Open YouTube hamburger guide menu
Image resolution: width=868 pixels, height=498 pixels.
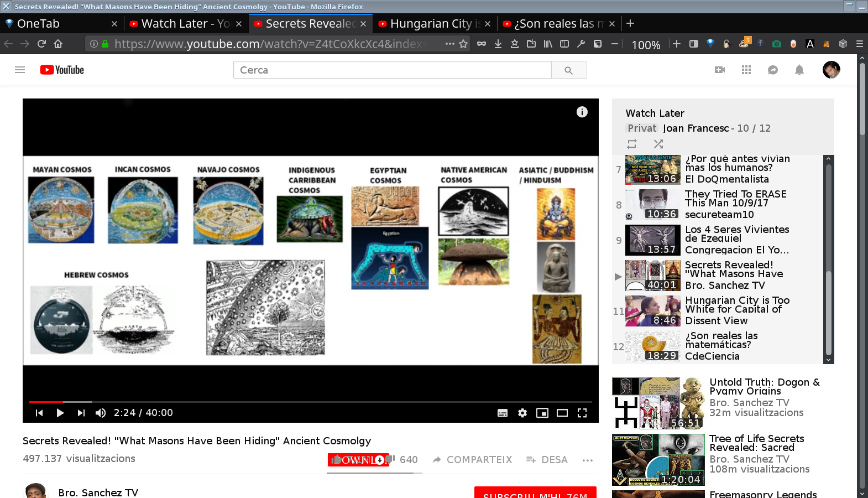[20, 70]
